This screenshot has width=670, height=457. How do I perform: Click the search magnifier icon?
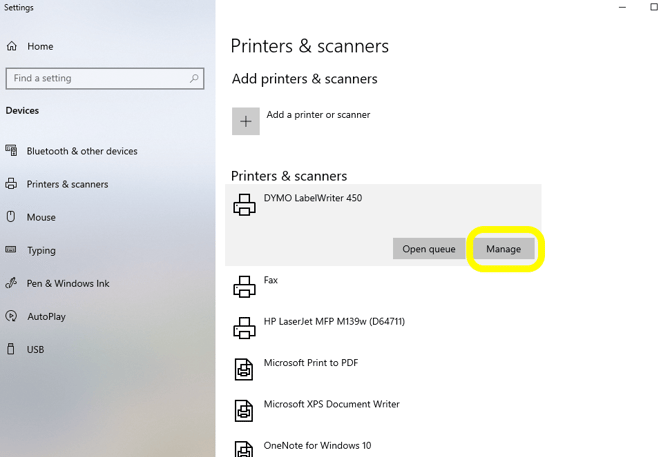(x=194, y=78)
